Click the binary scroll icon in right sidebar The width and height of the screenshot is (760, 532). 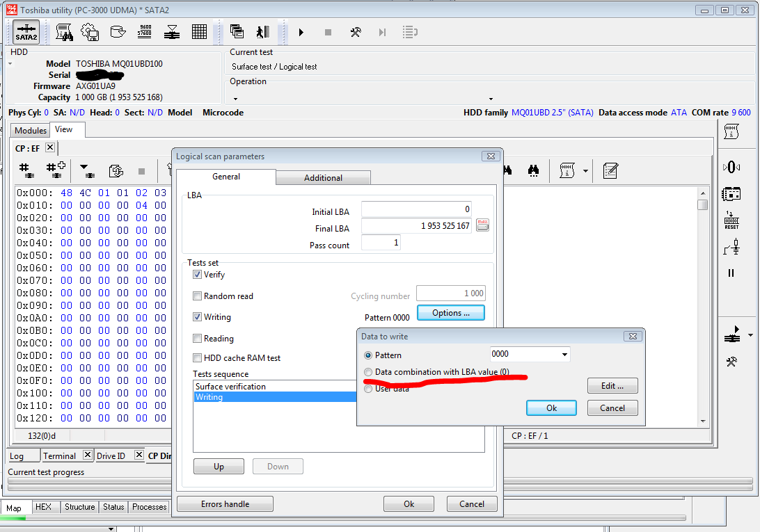point(731,131)
